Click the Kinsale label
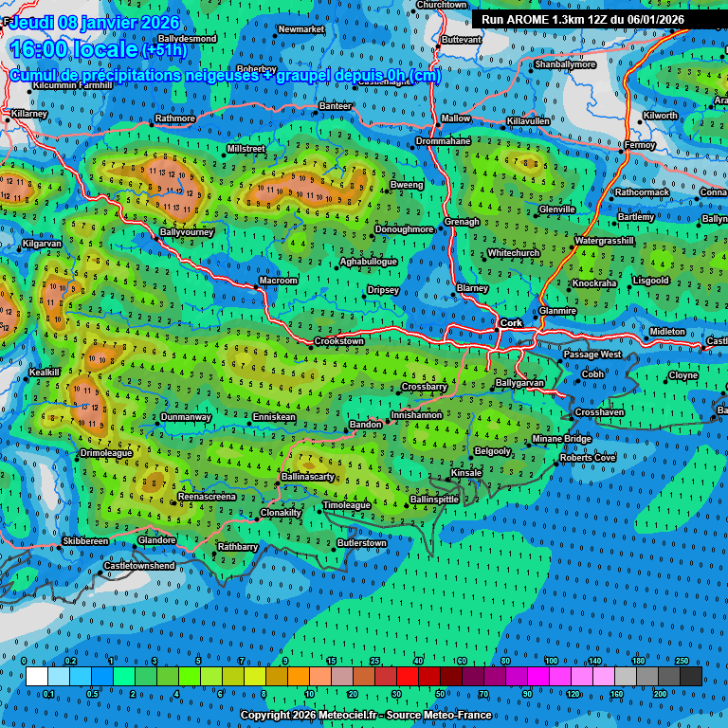 pos(466,473)
